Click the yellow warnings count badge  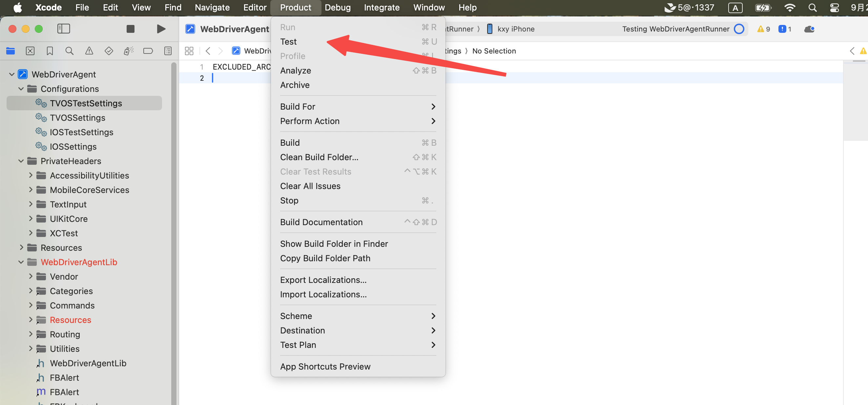(x=763, y=29)
